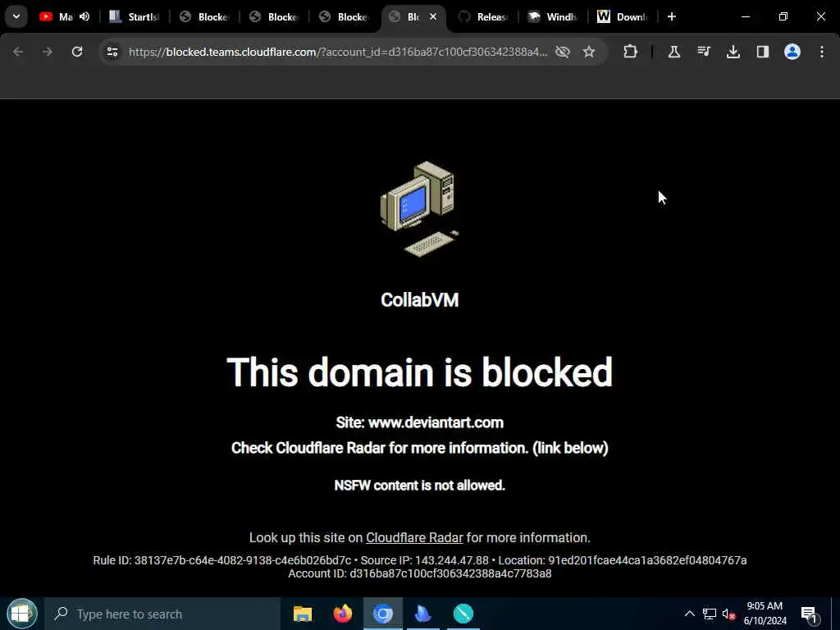Click the "This domain is blocked" heading
The width and height of the screenshot is (840, 630).
(x=419, y=372)
